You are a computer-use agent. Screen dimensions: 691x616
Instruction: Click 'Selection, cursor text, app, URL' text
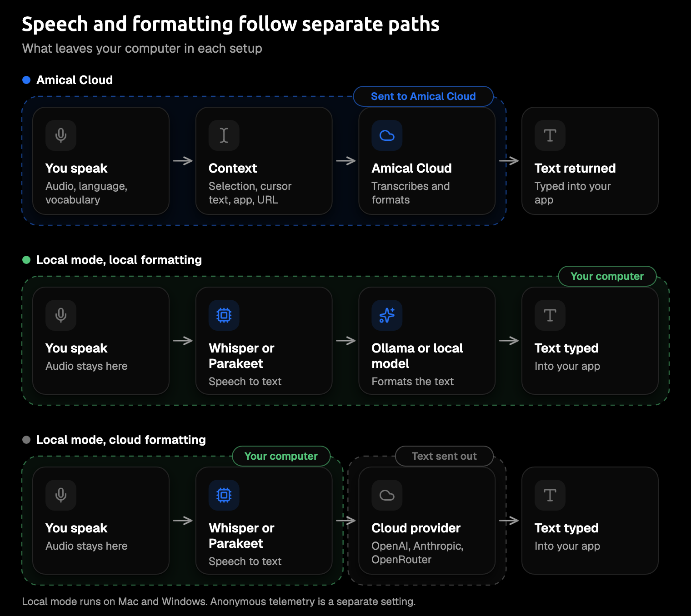coord(250,193)
